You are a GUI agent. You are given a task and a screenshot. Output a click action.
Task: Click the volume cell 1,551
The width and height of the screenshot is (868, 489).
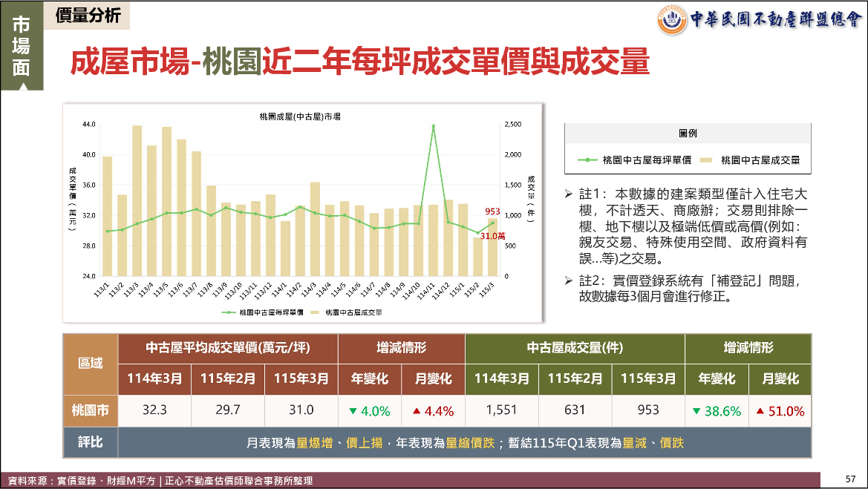coord(501,410)
